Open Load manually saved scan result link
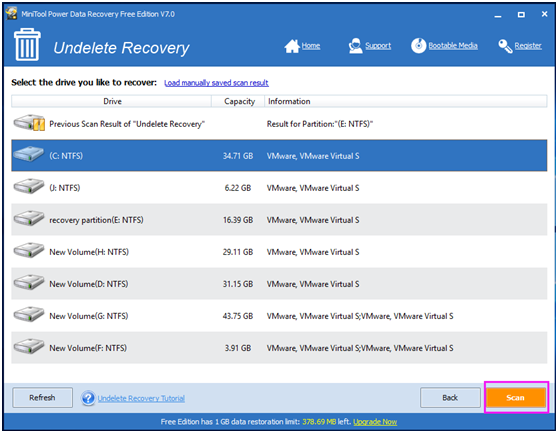558x433 pixels. pos(216,83)
